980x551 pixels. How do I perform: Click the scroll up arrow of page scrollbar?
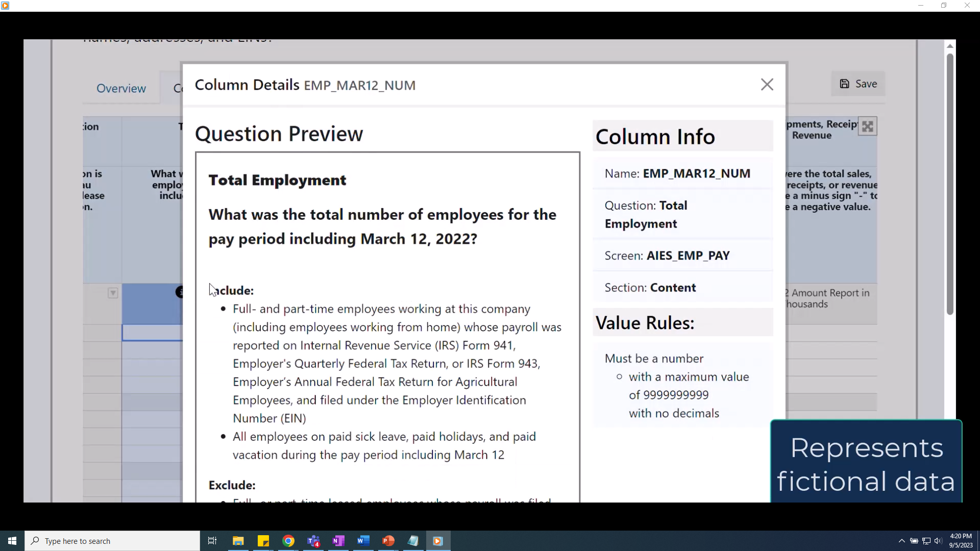[950, 46]
